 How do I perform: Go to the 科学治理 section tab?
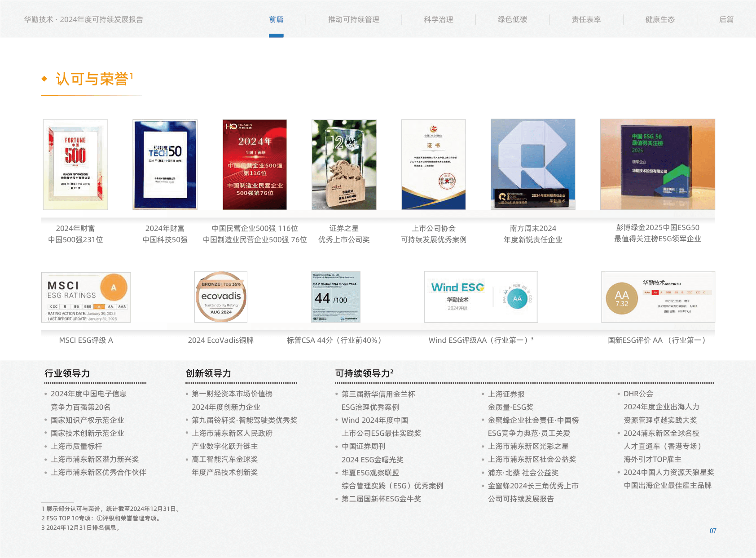tap(438, 19)
